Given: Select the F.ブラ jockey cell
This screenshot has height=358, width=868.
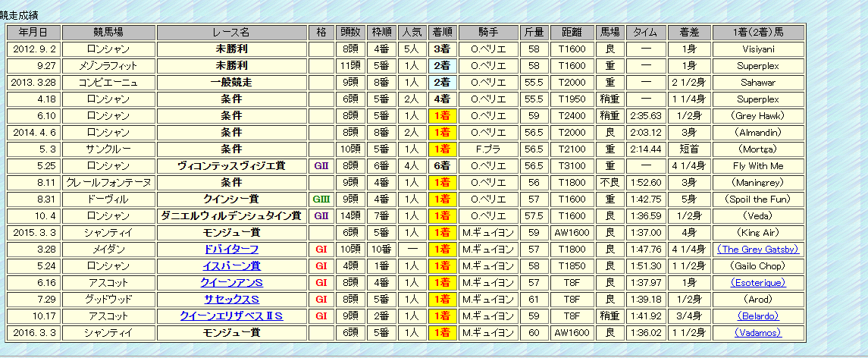Looking at the screenshot, I should pos(487,149).
